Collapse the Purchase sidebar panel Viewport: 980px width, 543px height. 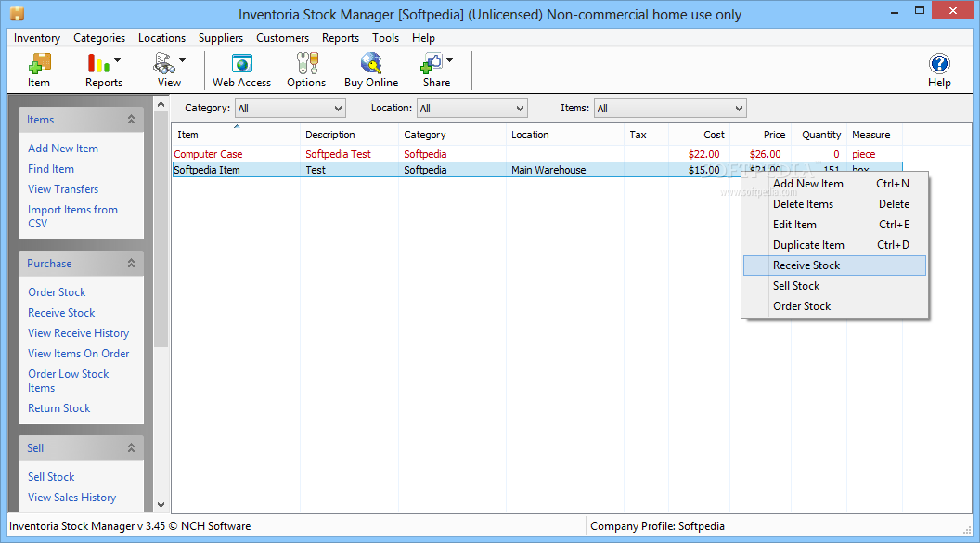pyautogui.click(x=131, y=263)
